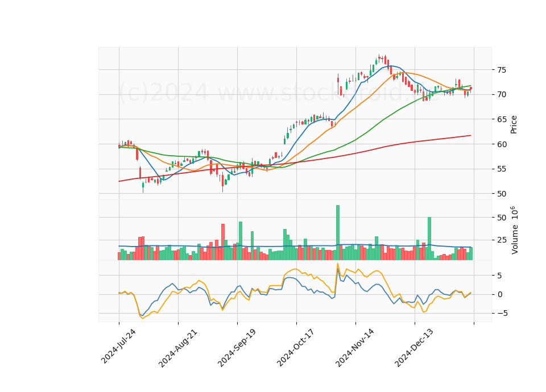Image resolution: width=546 pixels, height=392 pixels.
Task: Click the 75 price axis value
Action: coord(502,70)
